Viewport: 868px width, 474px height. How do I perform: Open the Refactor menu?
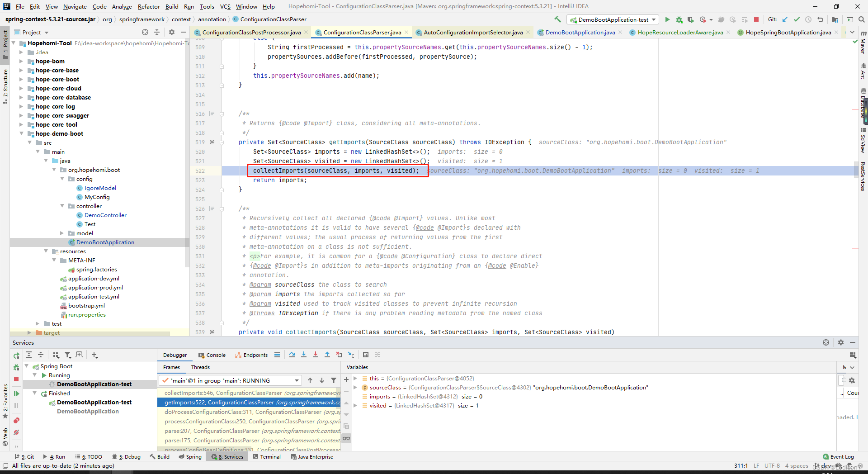tap(149, 6)
